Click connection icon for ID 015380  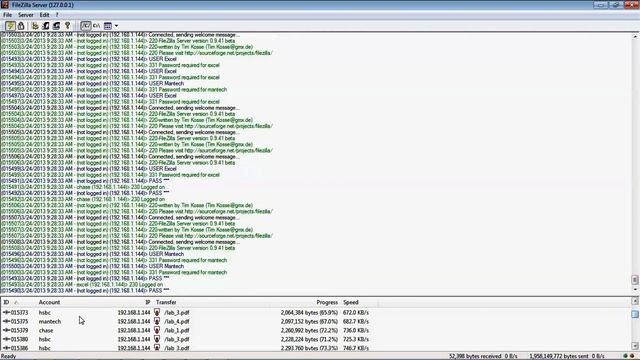click(6, 339)
